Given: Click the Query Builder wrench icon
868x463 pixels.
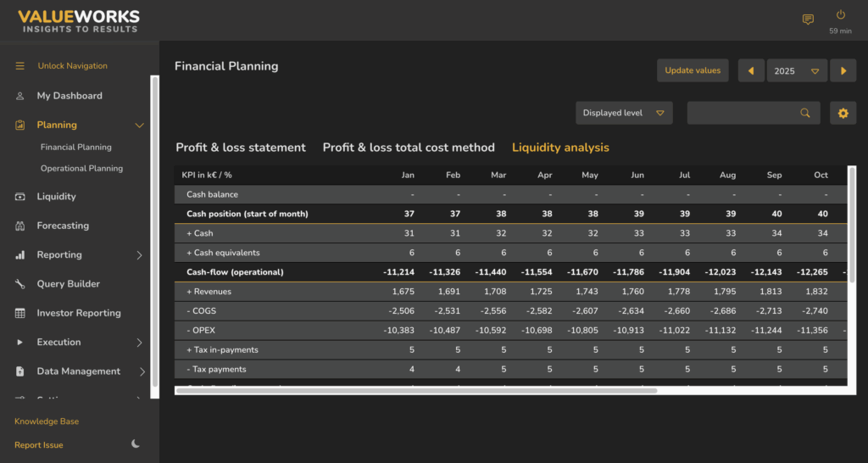Looking at the screenshot, I should pos(20,284).
